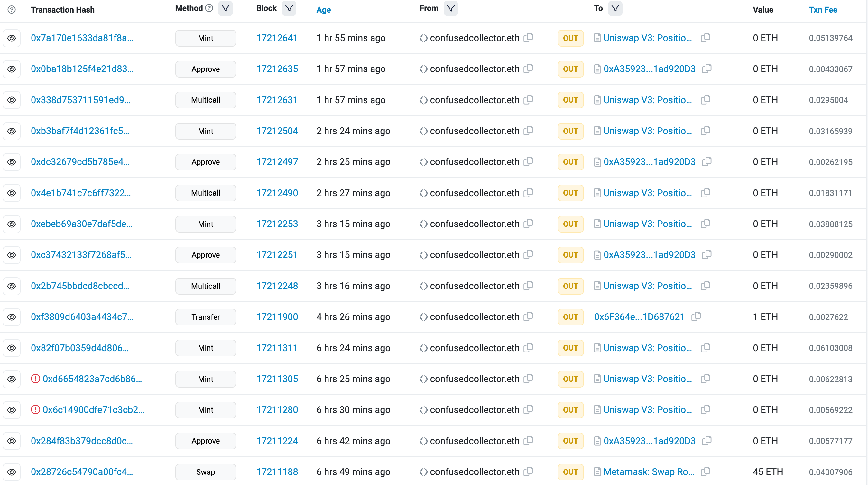This screenshot has height=485, width=868.
Task: Copy To address in block 17212497 row
Action: (706, 162)
